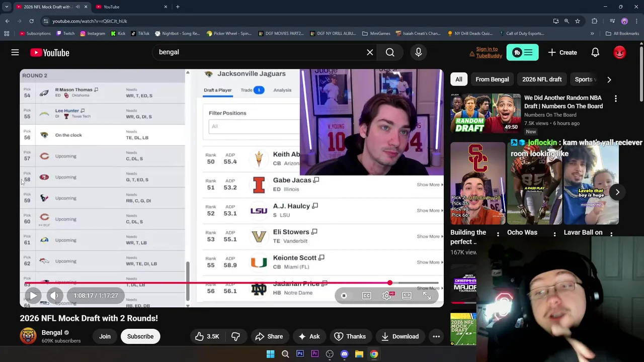Open the YouTube guide hamburger menu
The width and height of the screenshot is (644, 362).
pyautogui.click(x=15, y=52)
